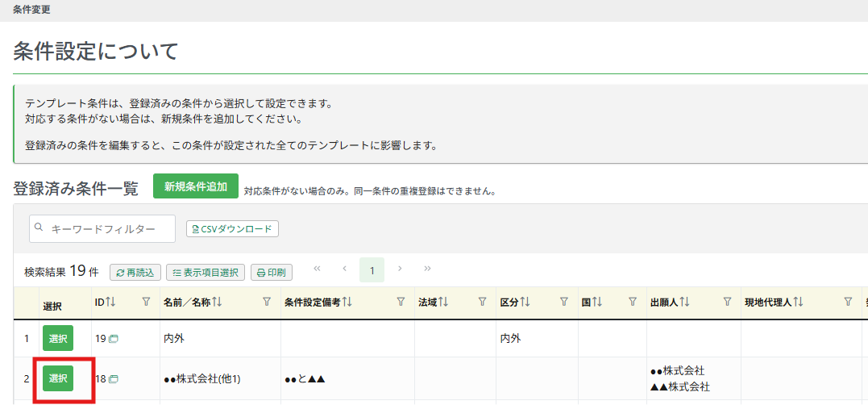Click the 新規条件追加 button
Viewport: 868px width, 405px height.
point(196,186)
